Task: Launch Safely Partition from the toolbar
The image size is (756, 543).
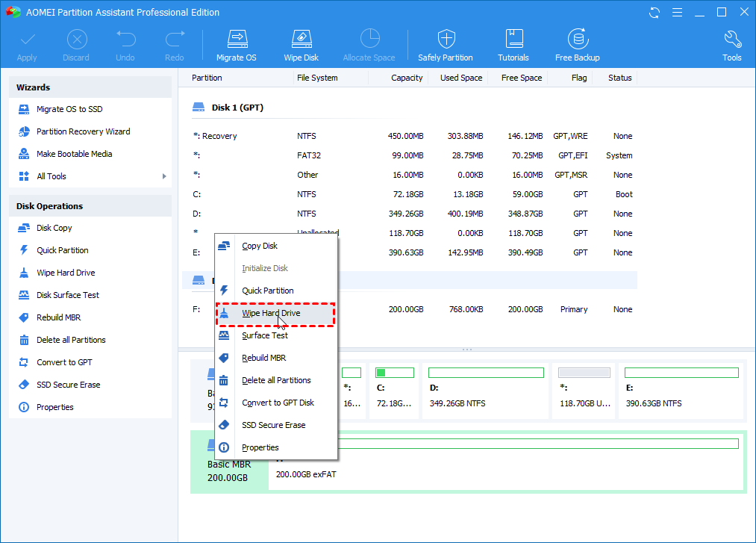Action: coord(446,45)
